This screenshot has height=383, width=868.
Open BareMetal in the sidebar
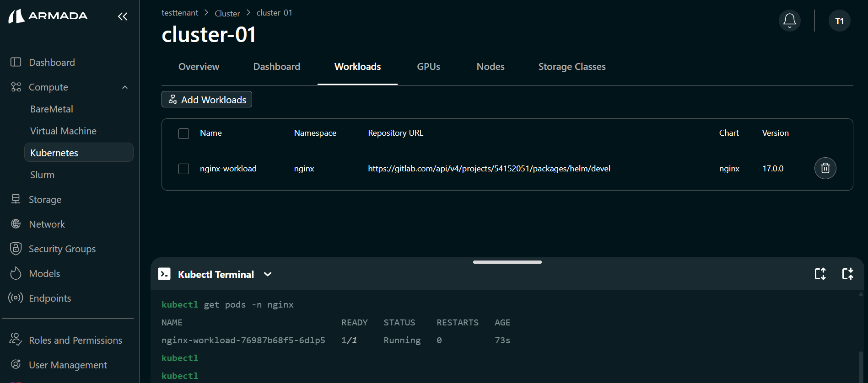pyautogui.click(x=52, y=109)
